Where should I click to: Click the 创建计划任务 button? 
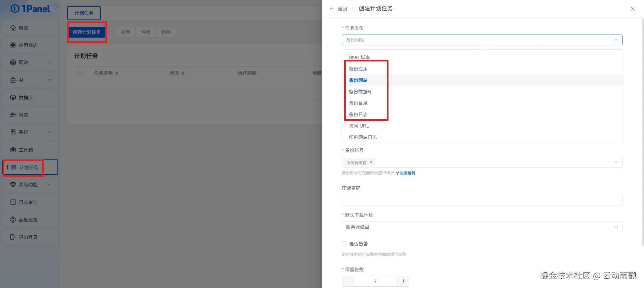87,32
